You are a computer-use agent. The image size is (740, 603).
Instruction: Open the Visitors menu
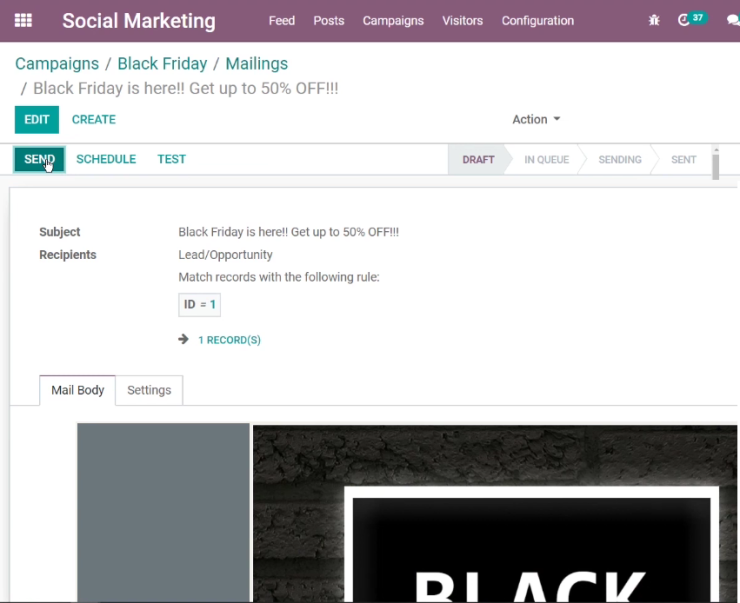(462, 21)
